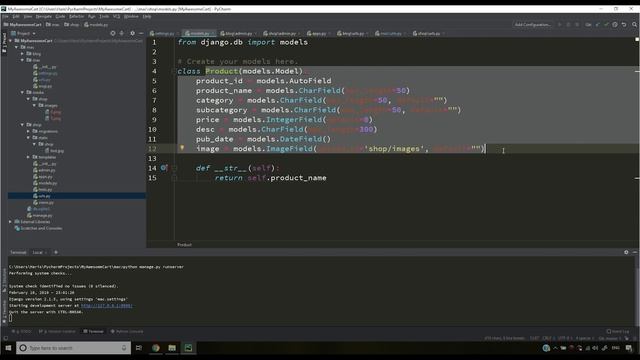Click the VCS commit checkmark icon
This screenshot has height=360, width=640.
(x=606, y=24)
